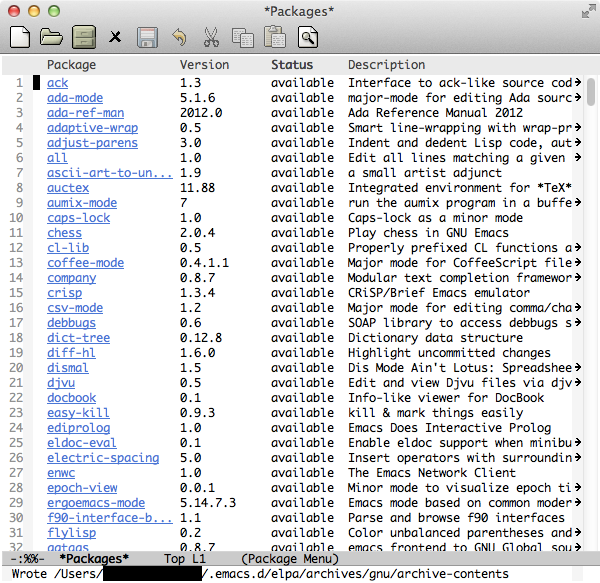Open the crisp package link
This screenshot has width=600, height=583.
(x=65, y=293)
